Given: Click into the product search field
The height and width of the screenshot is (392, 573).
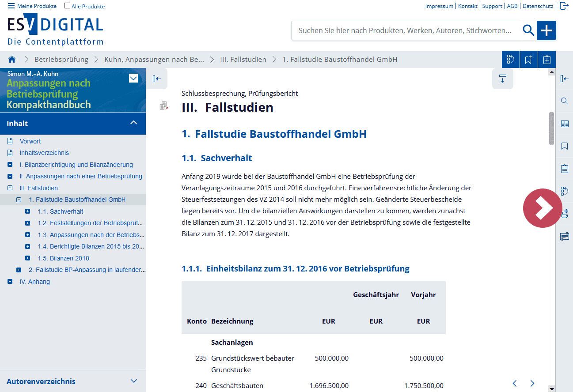Looking at the screenshot, I should coord(406,30).
